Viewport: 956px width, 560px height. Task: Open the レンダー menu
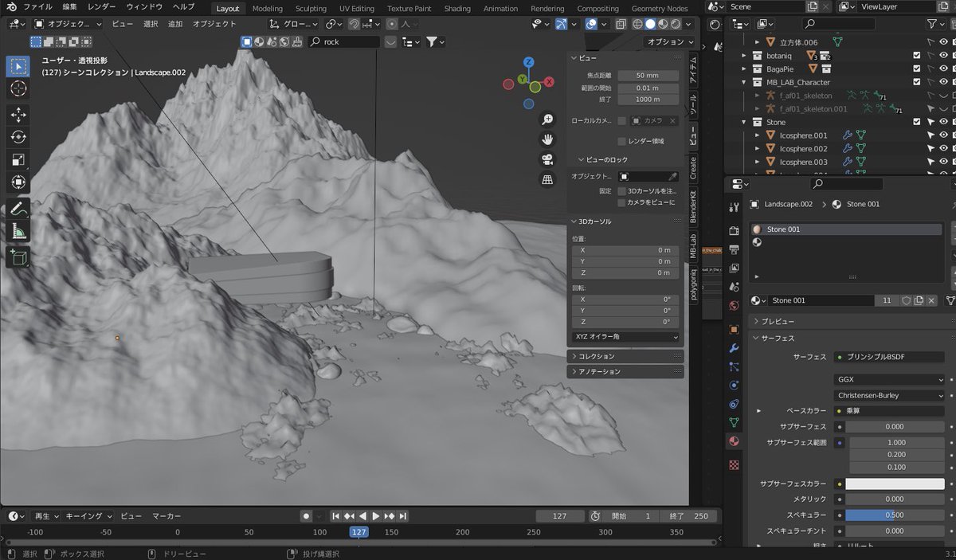101,7
